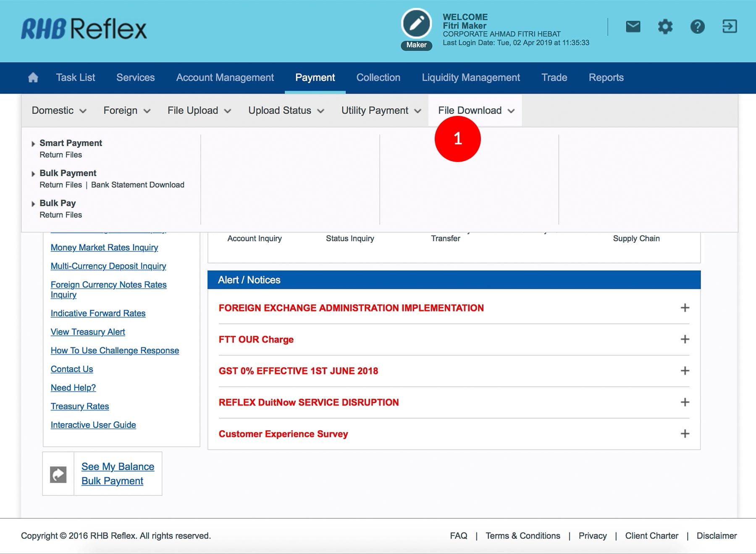Open settings gear icon in header
This screenshot has height=554, width=756.
point(665,27)
